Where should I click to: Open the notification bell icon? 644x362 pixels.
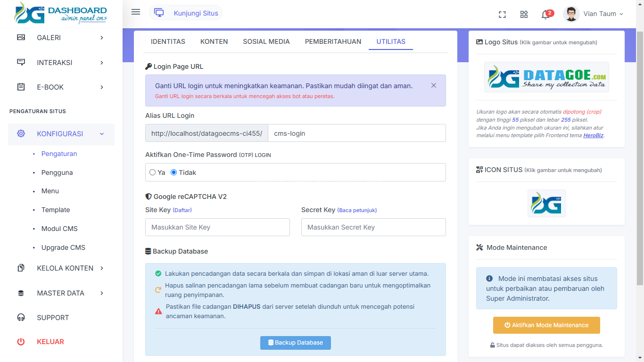tap(545, 15)
